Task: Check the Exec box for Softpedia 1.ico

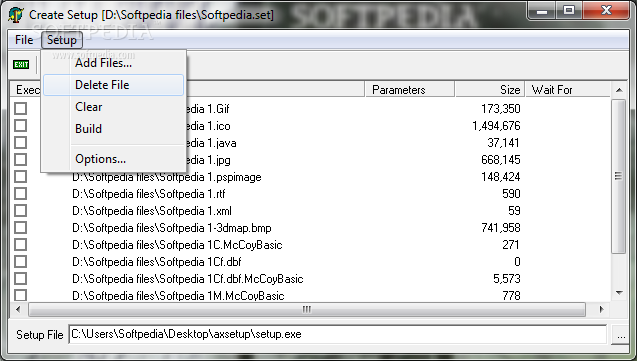Action: (x=20, y=125)
